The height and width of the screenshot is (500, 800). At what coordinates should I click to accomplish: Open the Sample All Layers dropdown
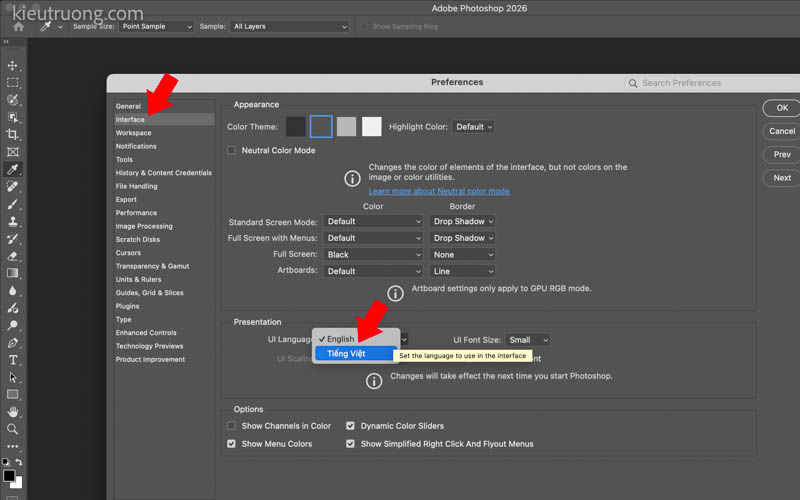pyautogui.click(x=290, y=27)
